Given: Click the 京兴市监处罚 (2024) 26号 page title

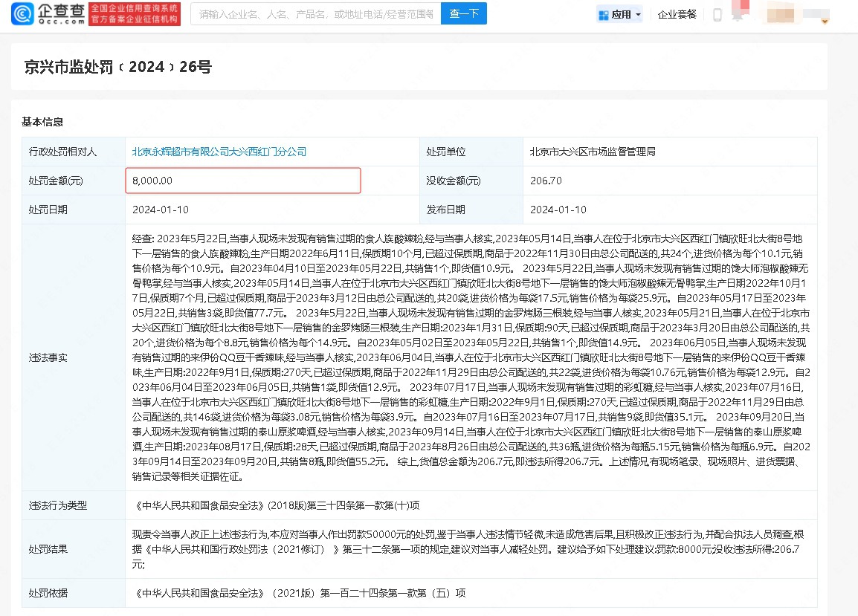Looking at the screenshot, I should point(119,67).
